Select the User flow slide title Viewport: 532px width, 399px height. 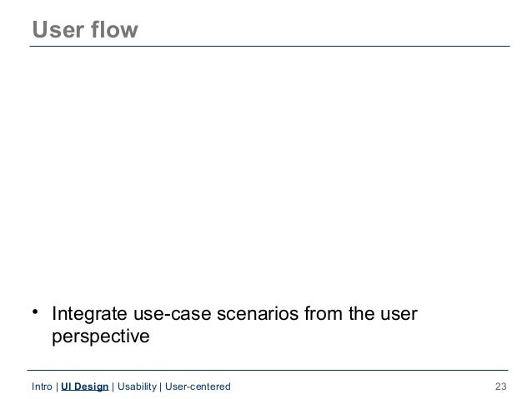click(x=85, y=29)
